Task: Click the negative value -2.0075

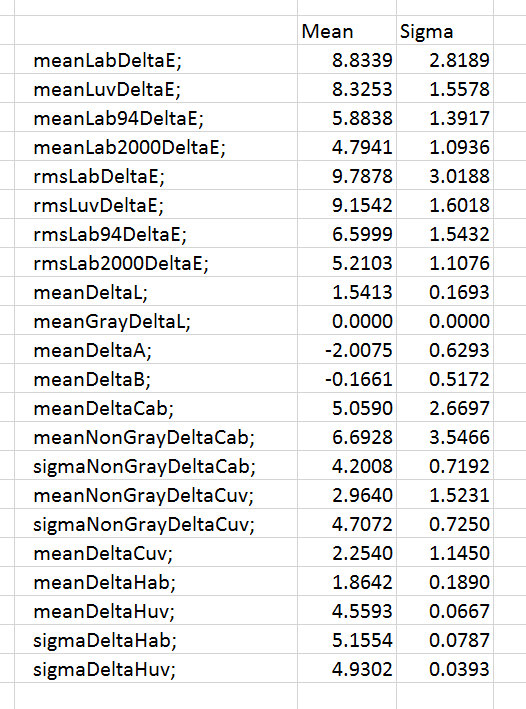Action: click(x=347, y=349)
